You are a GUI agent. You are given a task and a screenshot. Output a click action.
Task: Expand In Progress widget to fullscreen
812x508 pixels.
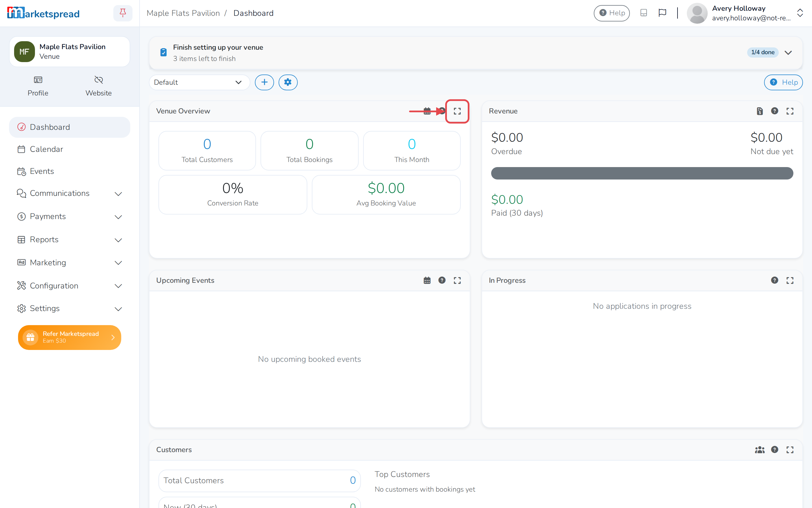click(790, 281)
